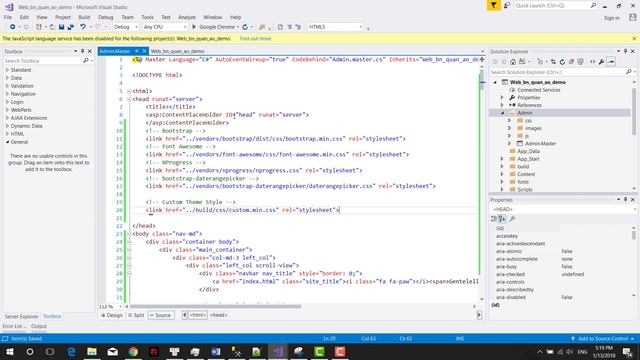Toggle auto-hide pin on Solution Explorer
The height and width of the screenshot is (360, 640).
coord(625,51)
